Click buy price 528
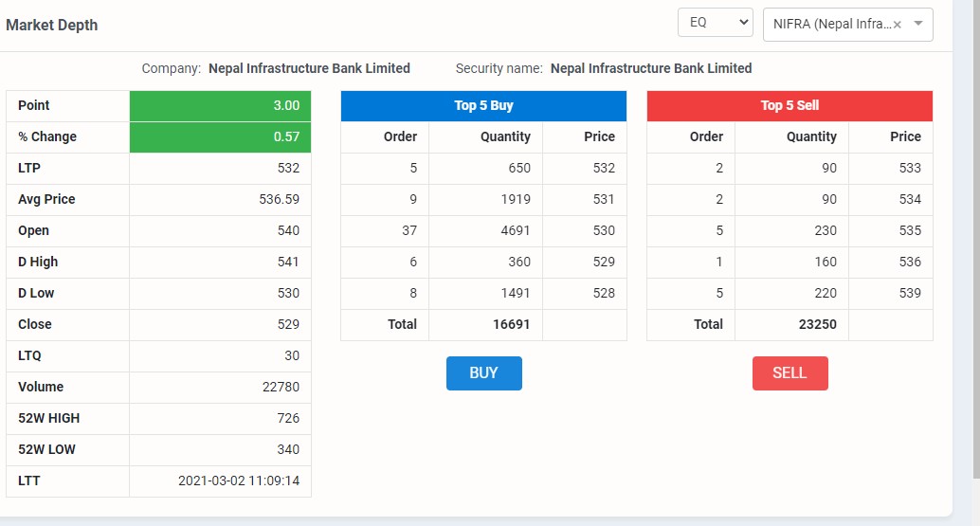The height and width of the screenshot is (526, 980). [x=604, y=293]
